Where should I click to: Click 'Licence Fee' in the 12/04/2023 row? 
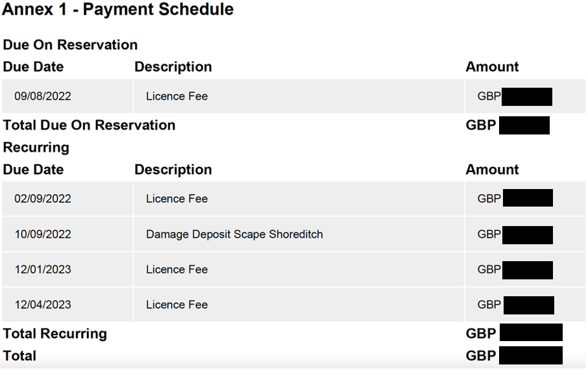click(x=177, y=305)
